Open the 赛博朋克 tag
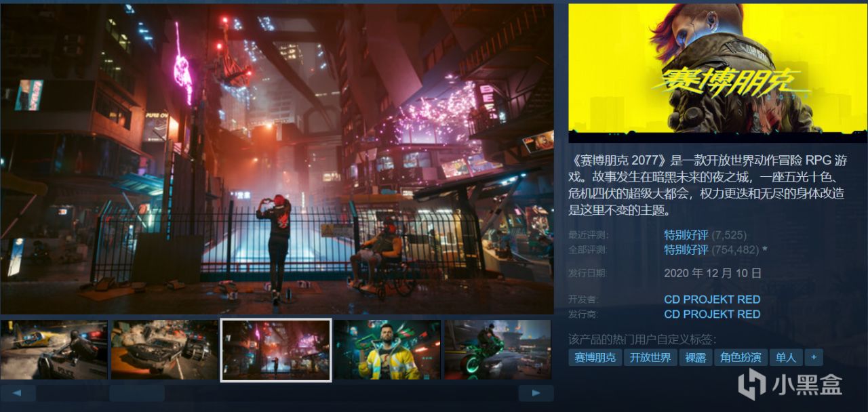 (x=595, y=357)
